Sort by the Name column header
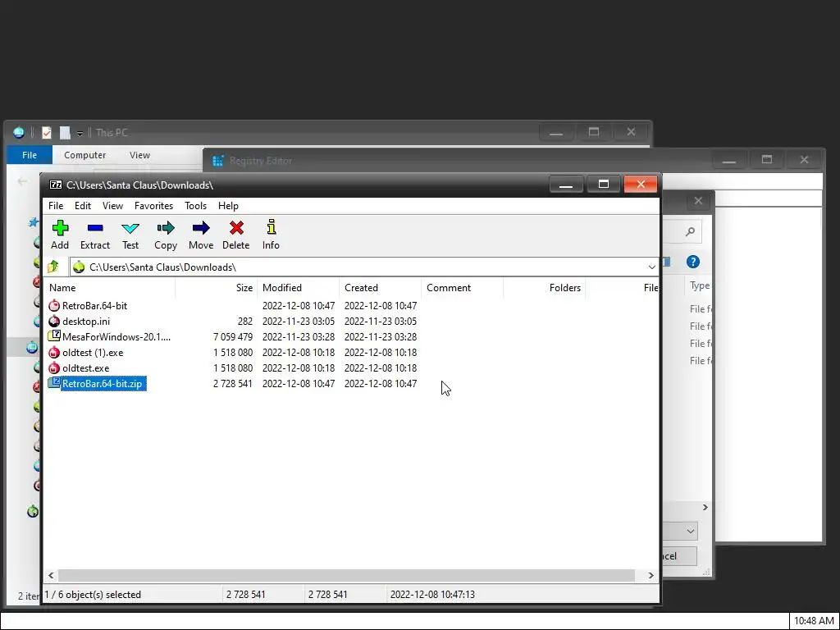This screenshot has width=840, height=630. click(109, 288)
